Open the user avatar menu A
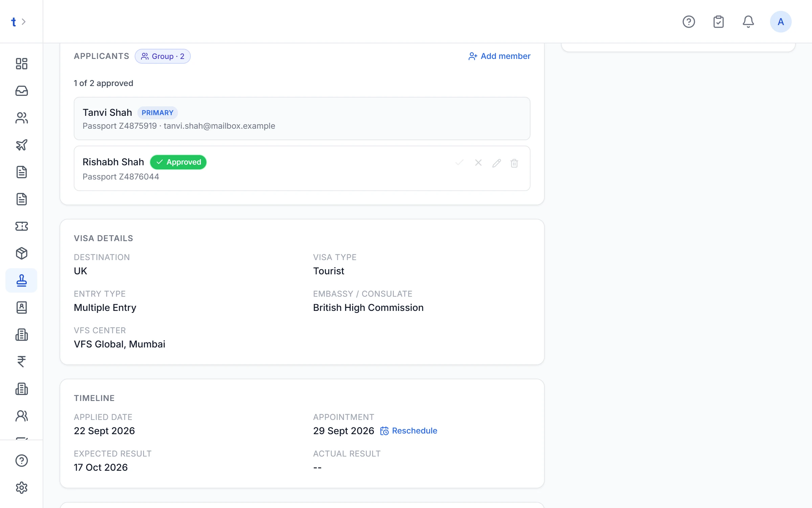 pos(781,22)
